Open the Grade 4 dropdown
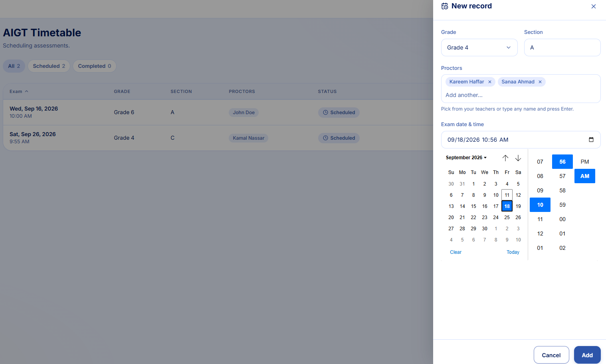 tap(479, 47)
